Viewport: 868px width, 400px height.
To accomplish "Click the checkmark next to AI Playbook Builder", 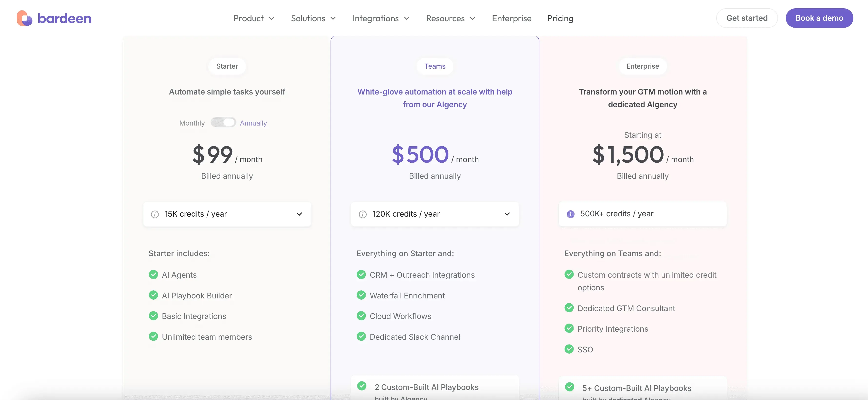I will (x=153, y=295).
